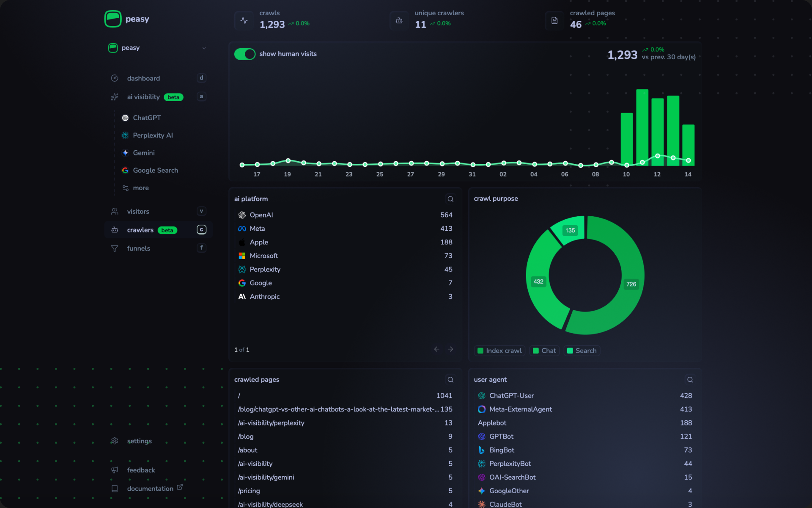This screenshot has height=508, width=812.
Task: Open Google Search visibility section
Action: tap(155, 170)
